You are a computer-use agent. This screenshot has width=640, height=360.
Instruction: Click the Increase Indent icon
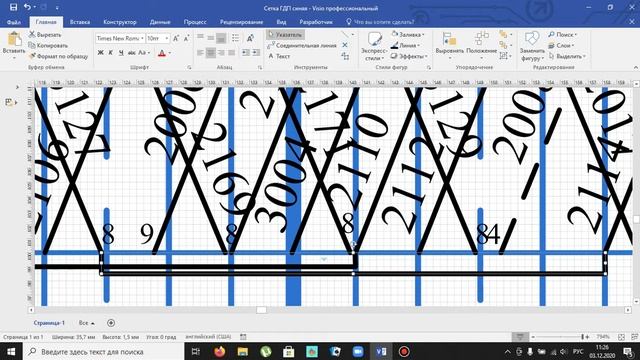pyautogui.click(x=256, y=53)
